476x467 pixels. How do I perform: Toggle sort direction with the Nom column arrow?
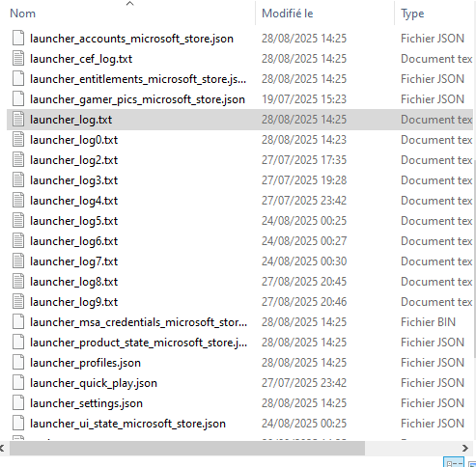click(129, 3)
